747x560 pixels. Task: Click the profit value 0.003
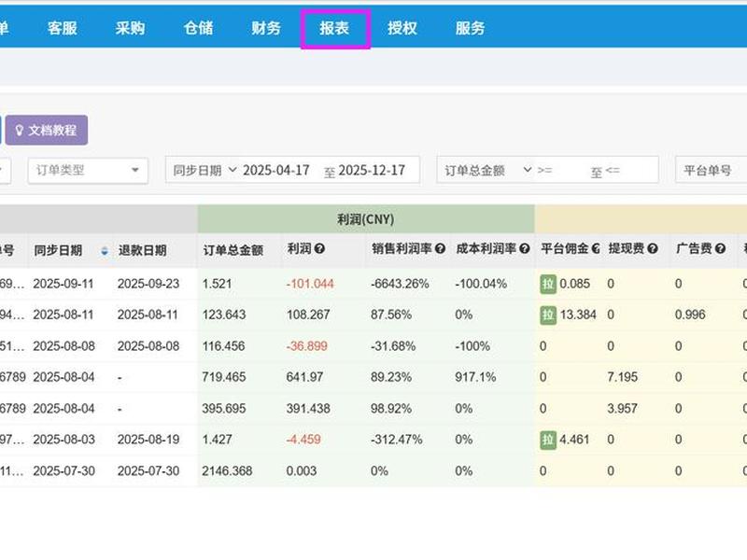[301, 471]
